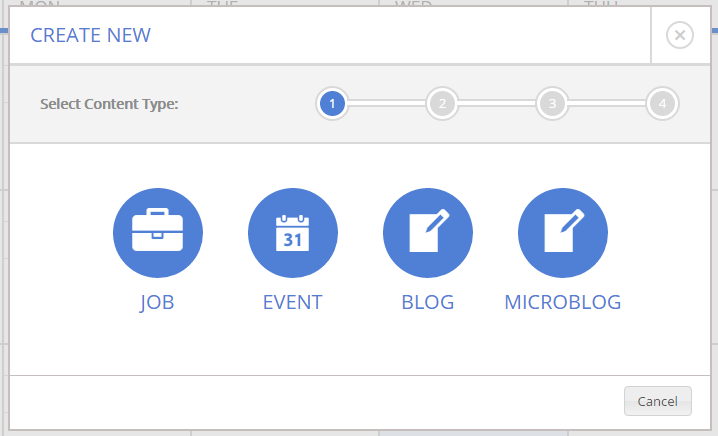Jump to step 3 circle

pyautogui.click(x=552, y=103)
